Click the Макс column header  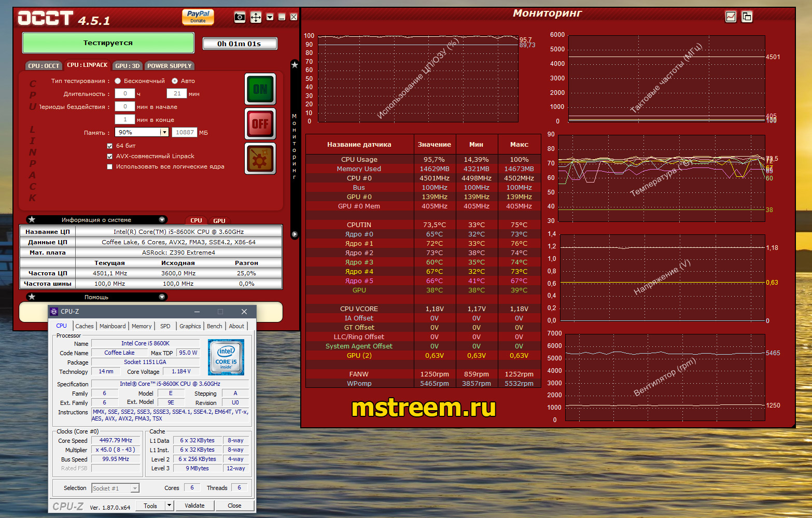point(519,145)
